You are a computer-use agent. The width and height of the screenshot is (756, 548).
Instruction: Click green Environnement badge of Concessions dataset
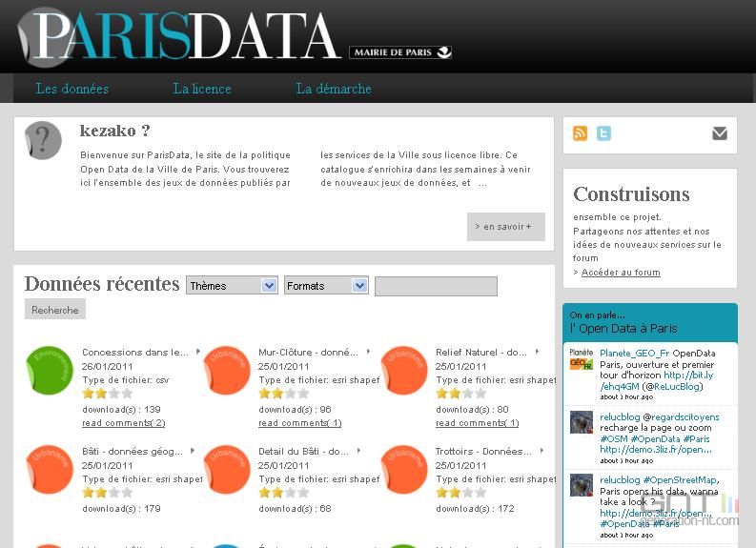(x=50, y=370)
